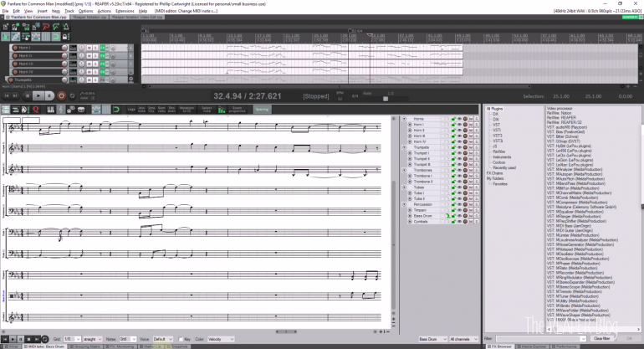This screenshot has width=644, height=349.
Task: Switch to Media Explorer bottom tab
Action: (x=534, y=346)
